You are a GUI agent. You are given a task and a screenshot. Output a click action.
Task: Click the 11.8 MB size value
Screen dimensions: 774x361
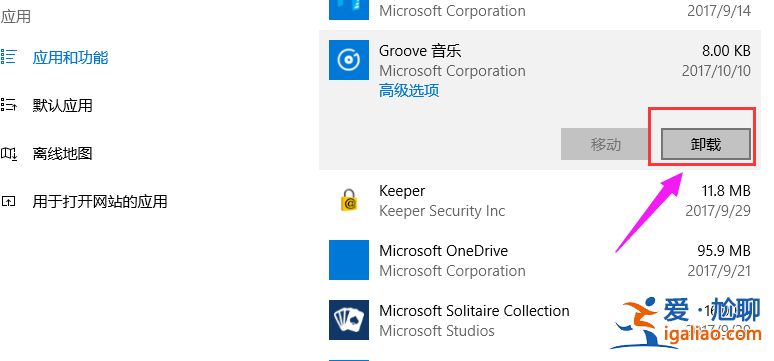click(726, 191)
